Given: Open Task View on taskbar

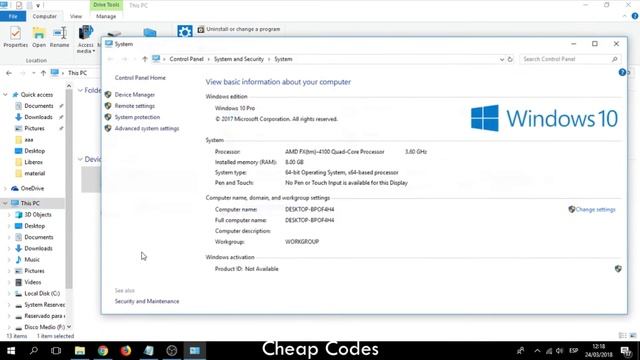Looking at the screenshot, I should tap(56, 351).
